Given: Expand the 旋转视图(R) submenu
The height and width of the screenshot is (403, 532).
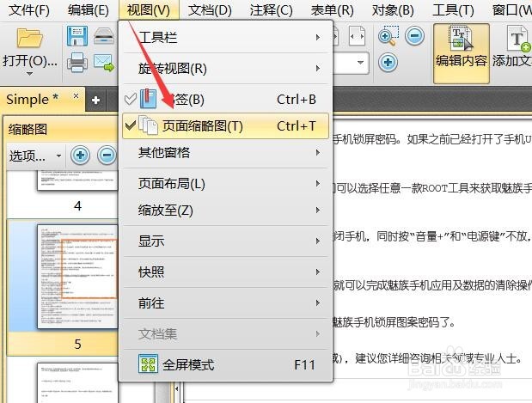Looking at the screenshot, I should [226, 69].
